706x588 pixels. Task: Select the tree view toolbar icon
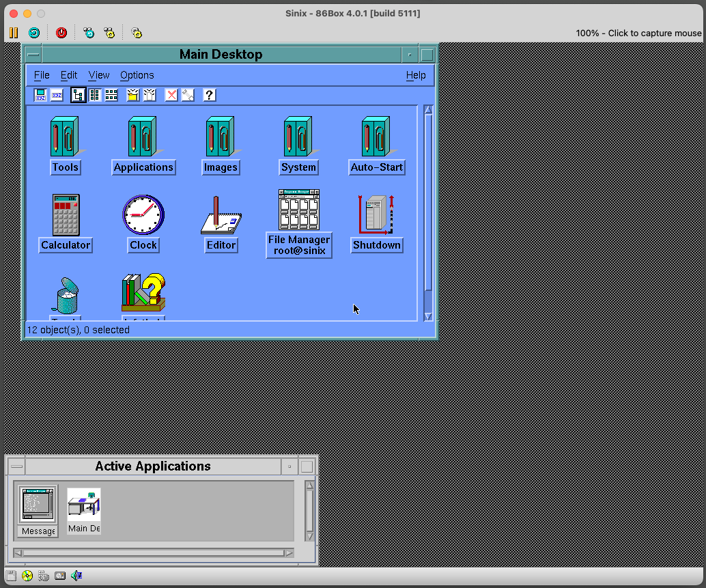pyautogui.click(x=78, y=95)
